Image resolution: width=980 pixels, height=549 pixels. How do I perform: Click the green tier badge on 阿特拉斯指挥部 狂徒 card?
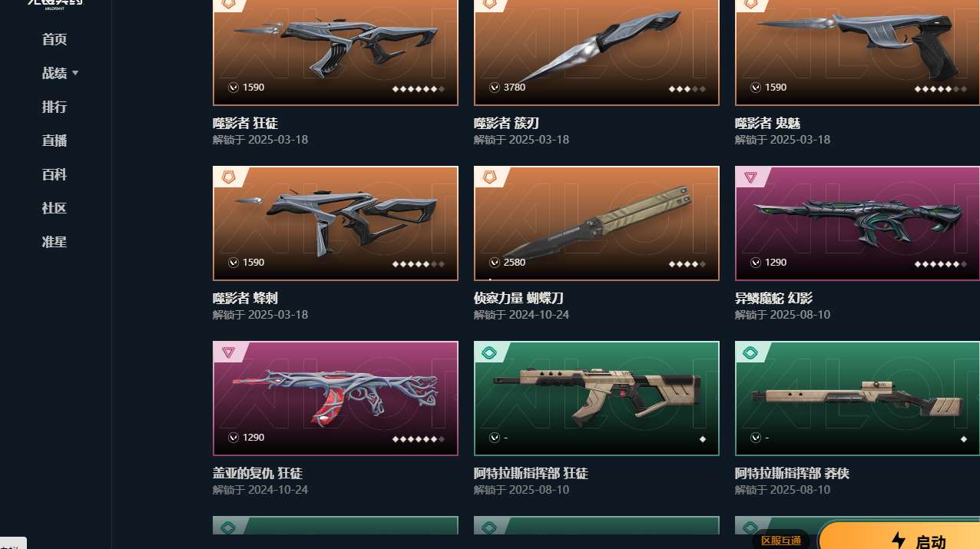pos(489,352)
